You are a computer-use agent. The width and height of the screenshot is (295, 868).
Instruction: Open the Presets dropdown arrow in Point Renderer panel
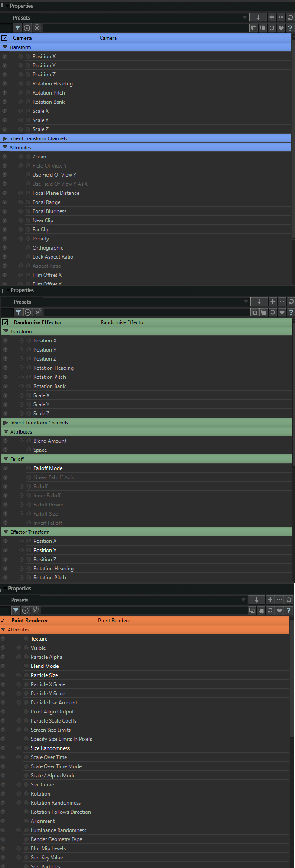[x=243, y=600]
